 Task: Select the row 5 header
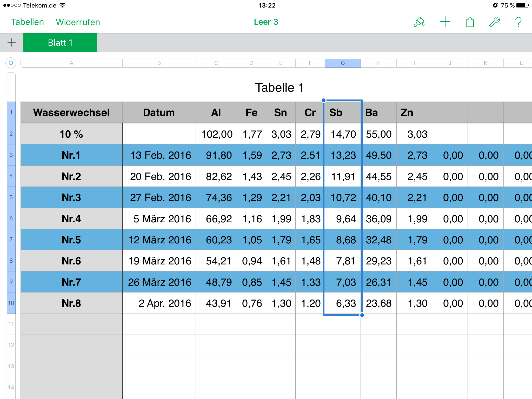point(11,197)
